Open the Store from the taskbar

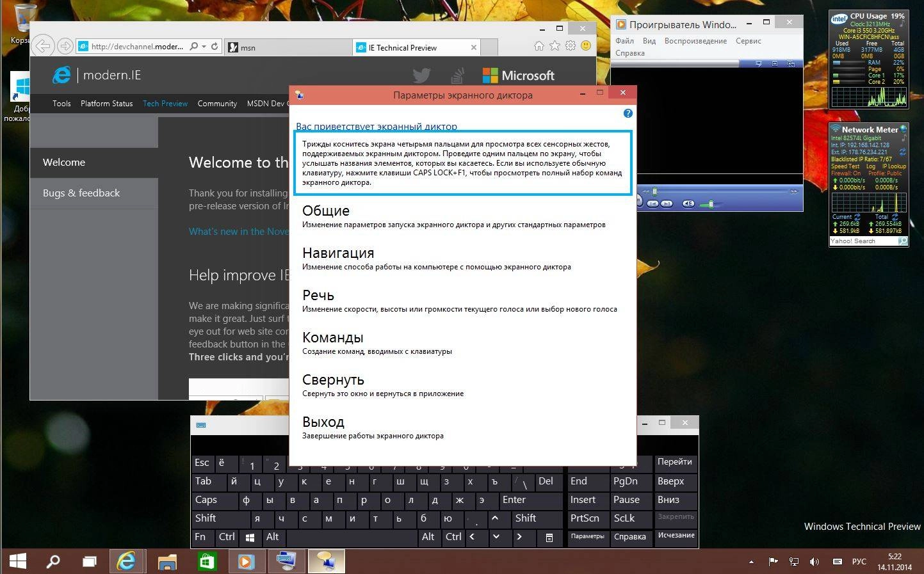coord(206,561)
